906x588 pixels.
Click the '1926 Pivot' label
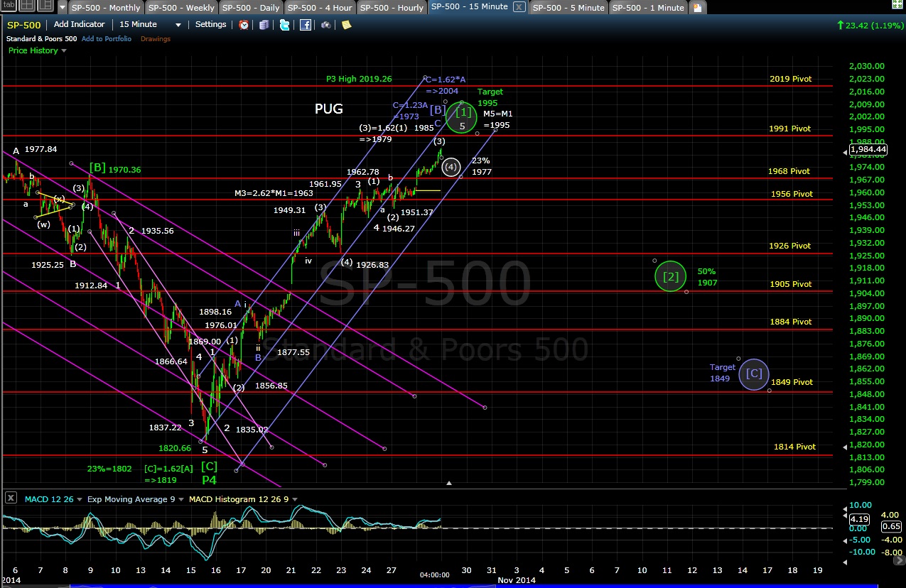[789, 246]
